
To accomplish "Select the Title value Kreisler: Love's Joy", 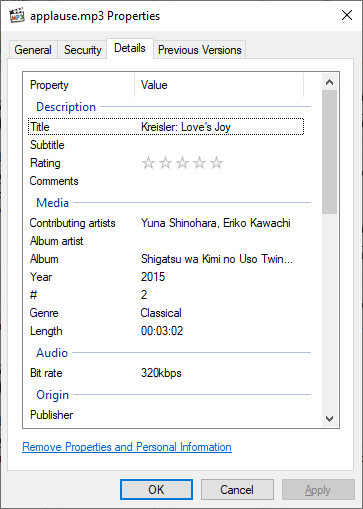I will pyautogui.click(x=186, y=127).
